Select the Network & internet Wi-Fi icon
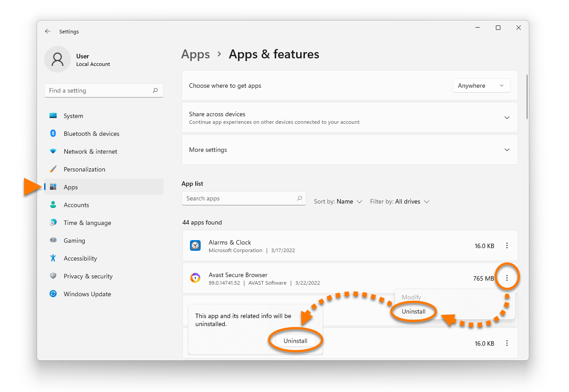The image size is (569, 392). (53, 151)
